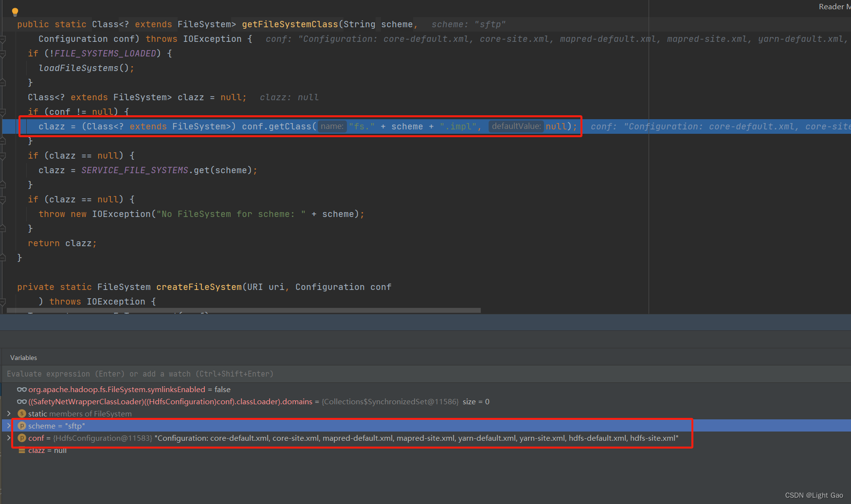Image resolution: width=851 pixels, height=504 pixels.
Task: Expand the conf HdfsConfiguration variable
Action: [9, 438]
